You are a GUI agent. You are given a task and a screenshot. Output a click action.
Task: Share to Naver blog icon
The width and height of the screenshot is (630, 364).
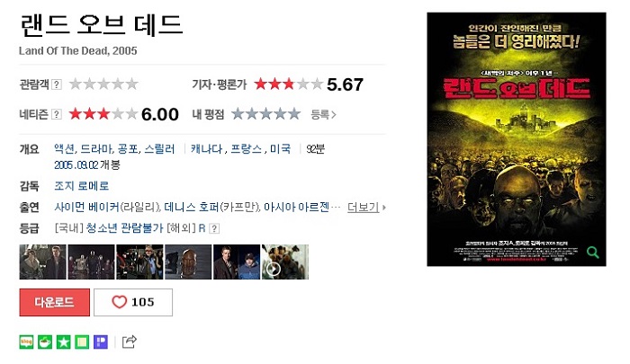pyautogui.click(x=26, y=342)
